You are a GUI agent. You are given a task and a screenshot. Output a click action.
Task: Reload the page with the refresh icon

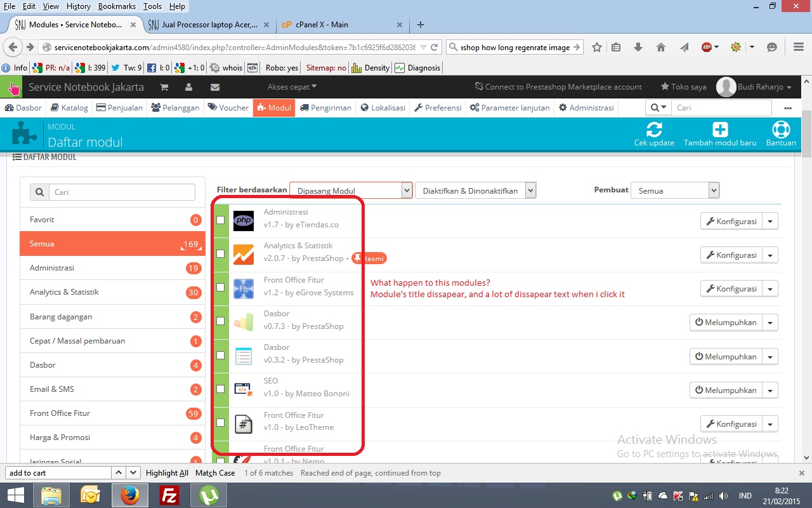click(435, 47)
